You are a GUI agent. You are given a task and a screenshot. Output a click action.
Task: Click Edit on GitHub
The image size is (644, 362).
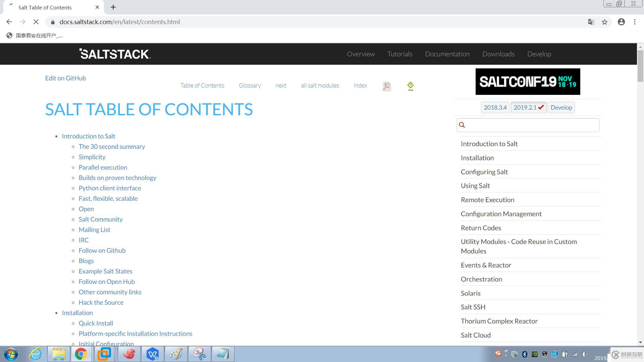[x=65, y=78]
